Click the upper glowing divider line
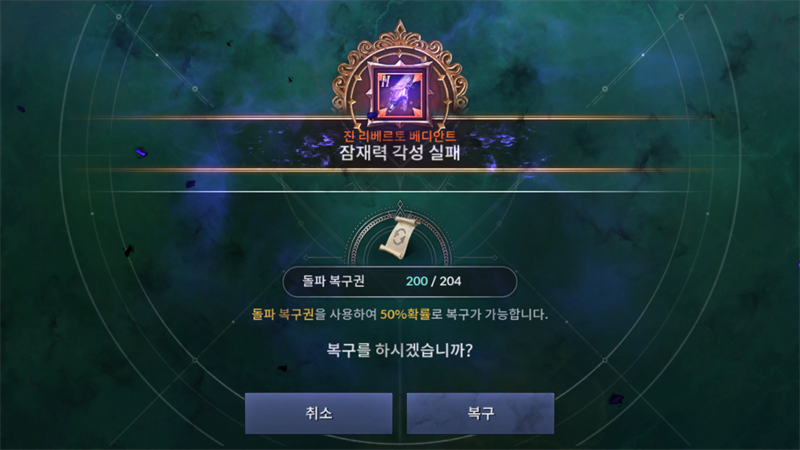 (x=400, y=118)
